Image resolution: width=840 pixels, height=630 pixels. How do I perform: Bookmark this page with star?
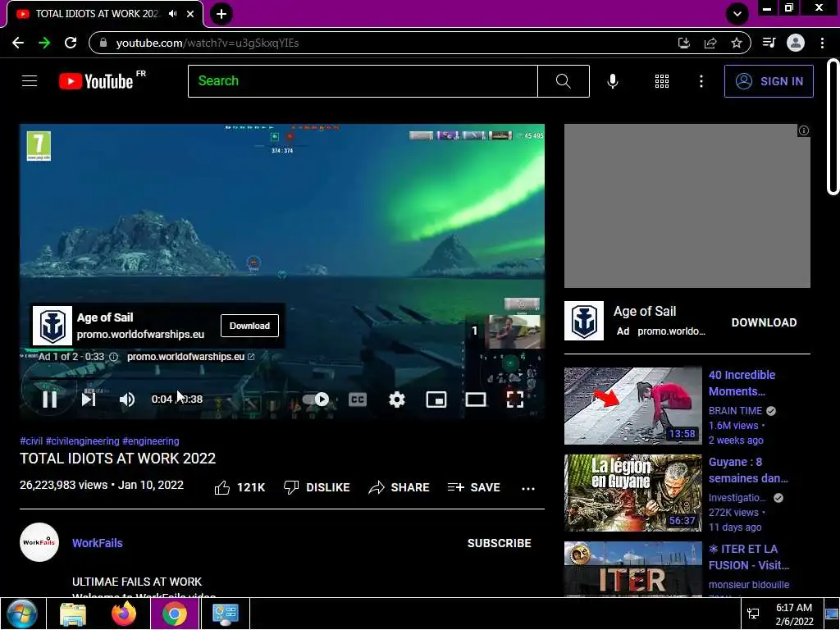(737, 43)
